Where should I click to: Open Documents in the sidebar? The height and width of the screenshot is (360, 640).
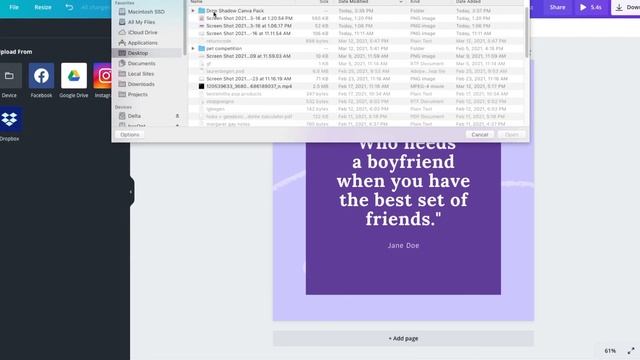pos(141,63)
